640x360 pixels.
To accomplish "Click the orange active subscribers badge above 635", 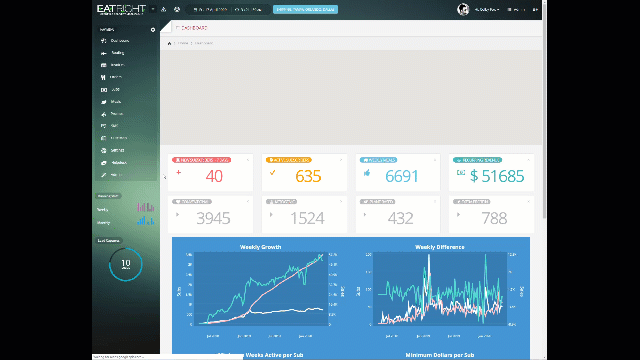I will point(289,160).
